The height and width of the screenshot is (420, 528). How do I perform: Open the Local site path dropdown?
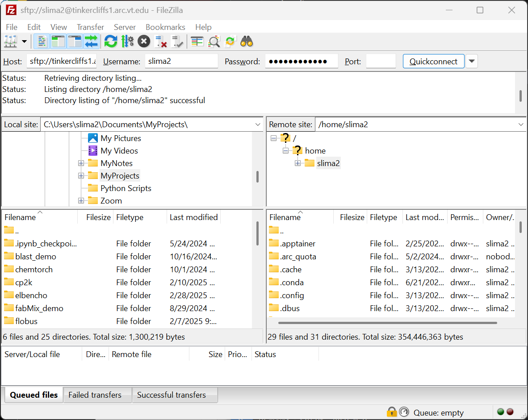point(258,125)
